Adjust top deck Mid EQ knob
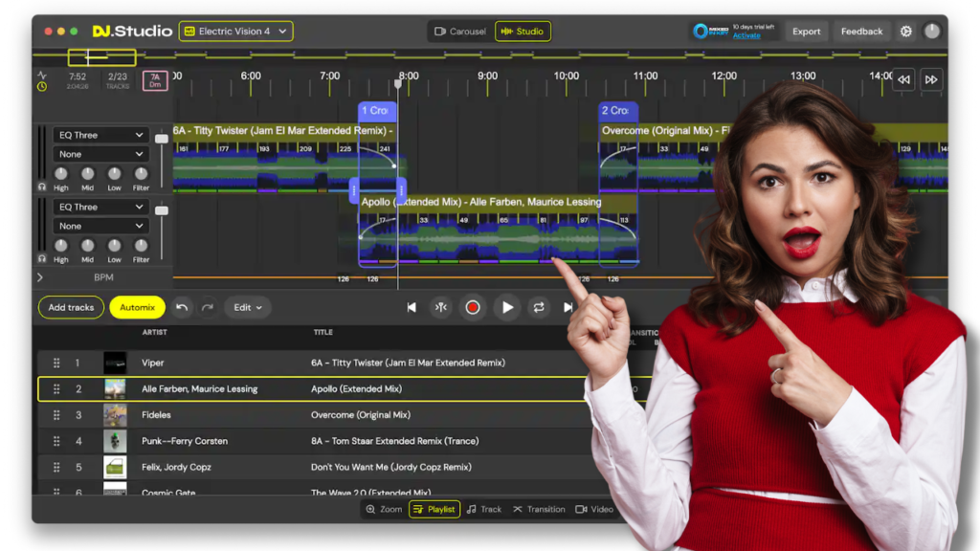Screen dimensions: 980x551 click(87, 174)
